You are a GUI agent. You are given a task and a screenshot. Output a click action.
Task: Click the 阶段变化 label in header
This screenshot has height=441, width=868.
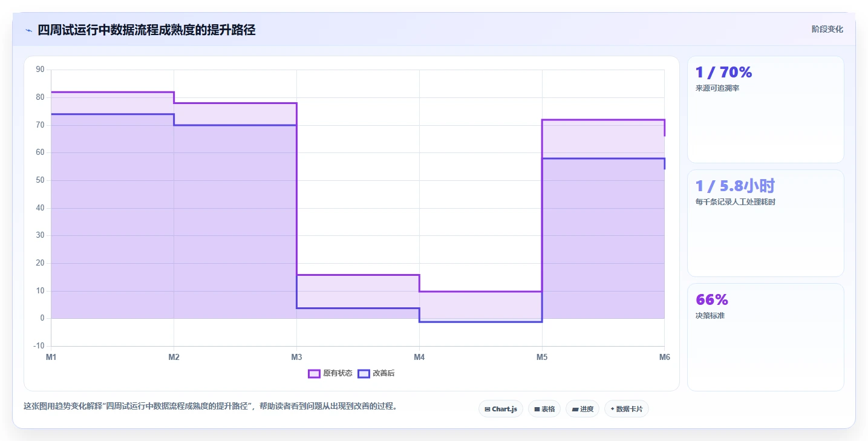[827, 29]
